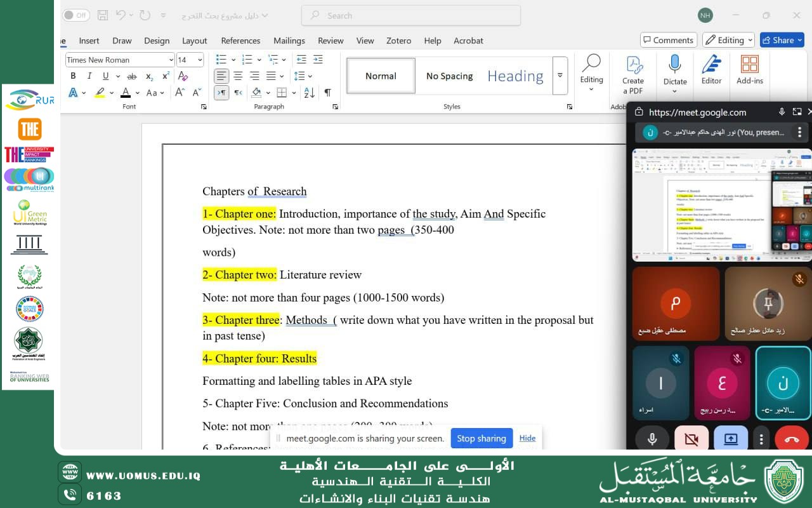This screenshot has height=508, width=812.
Task: Apply the yellow text highlight color
Action: [x=100, y=93]
